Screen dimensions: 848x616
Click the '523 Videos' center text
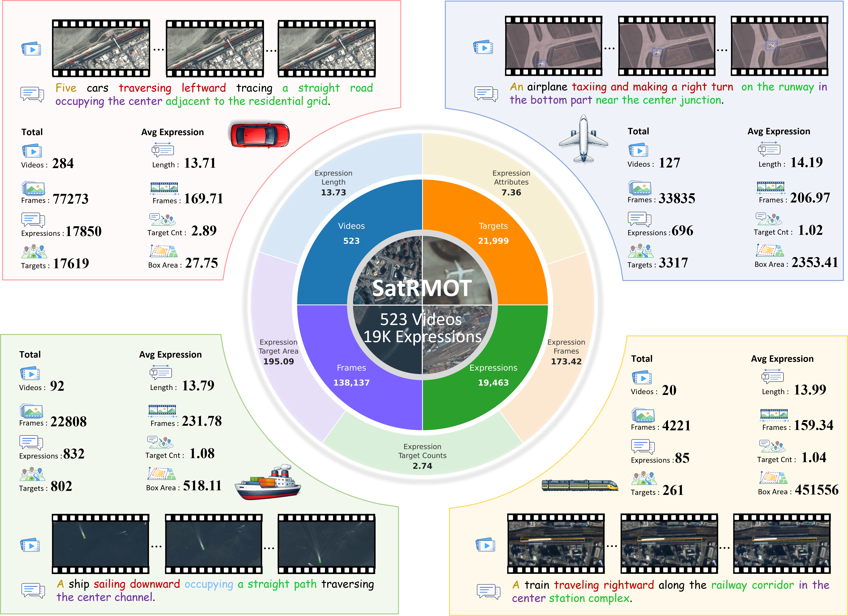421,319
